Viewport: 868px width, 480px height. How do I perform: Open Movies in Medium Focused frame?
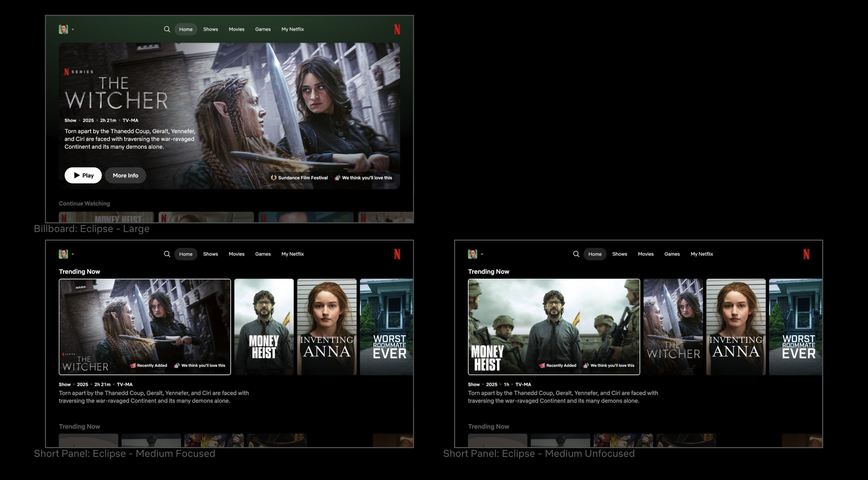pyautogui.click(x=236, y=254)
